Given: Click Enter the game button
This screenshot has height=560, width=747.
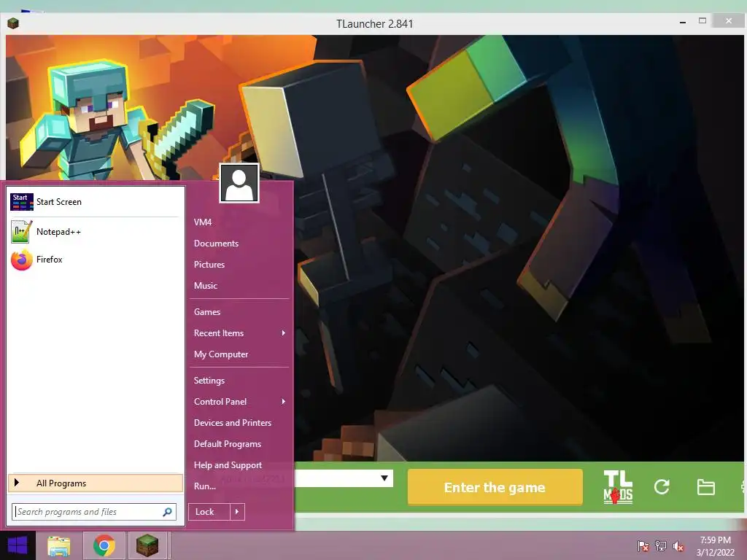Looking at the screenshot, I should click(x=495, y=487).
